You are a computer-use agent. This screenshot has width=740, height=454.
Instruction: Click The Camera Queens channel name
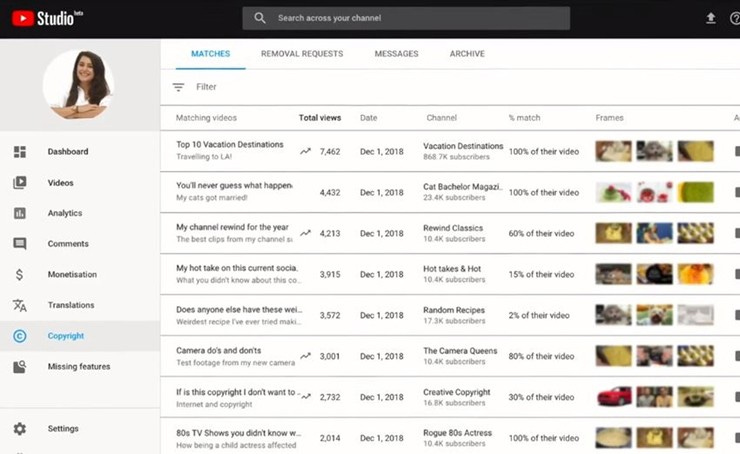tap(460, 351)
